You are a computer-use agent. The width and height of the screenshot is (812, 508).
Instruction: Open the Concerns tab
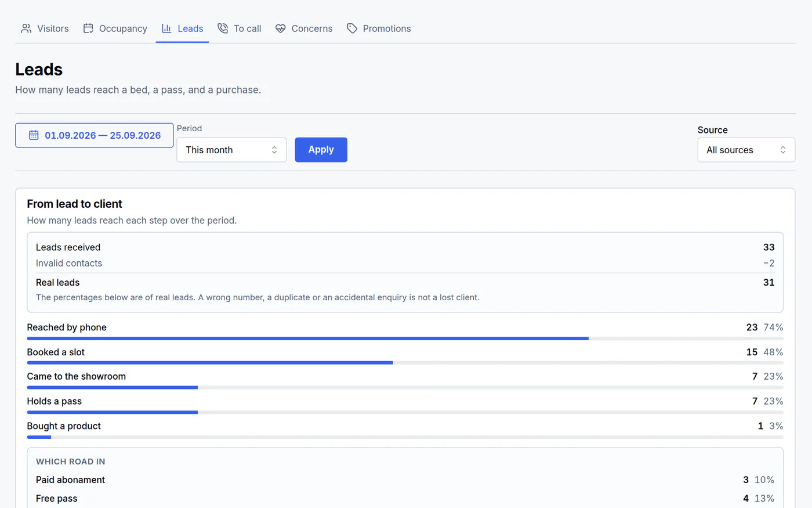(304, 28)
